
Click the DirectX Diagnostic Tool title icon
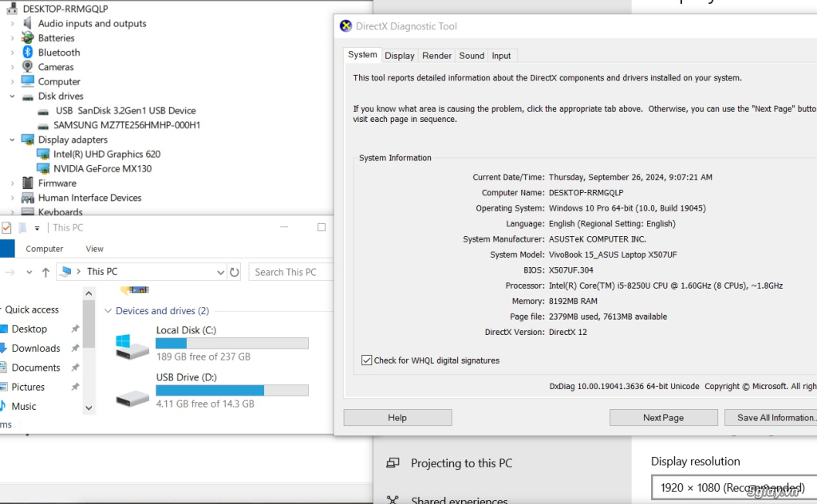[345, 26]
